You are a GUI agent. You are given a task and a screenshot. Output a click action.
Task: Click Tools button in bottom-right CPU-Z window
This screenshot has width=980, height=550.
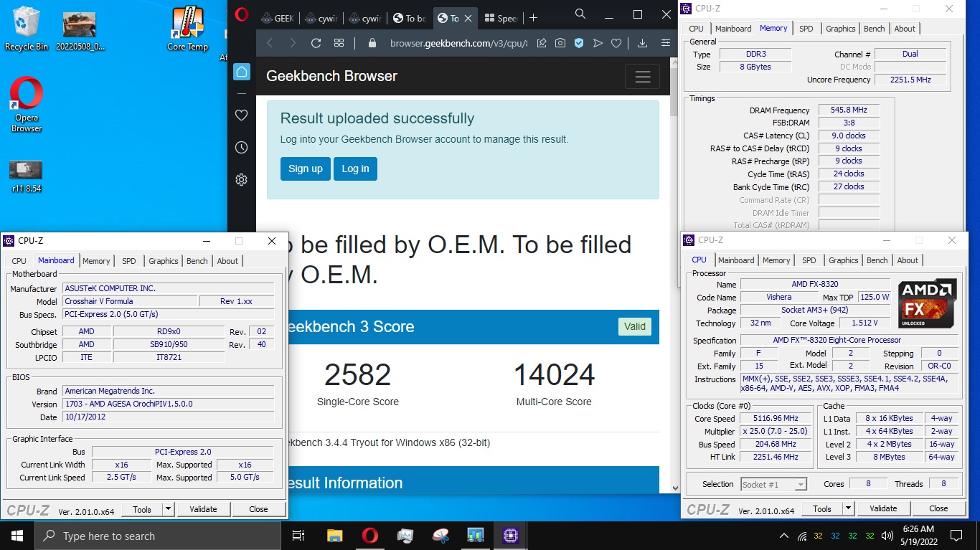click(822, 508)
